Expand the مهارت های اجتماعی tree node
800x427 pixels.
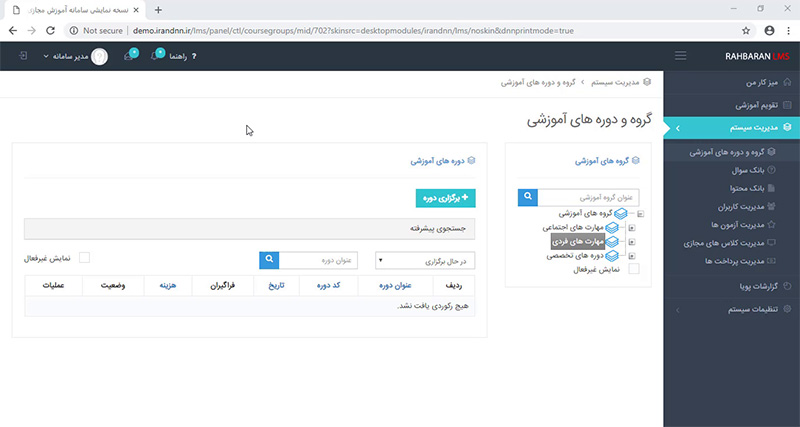coord(631,227)
